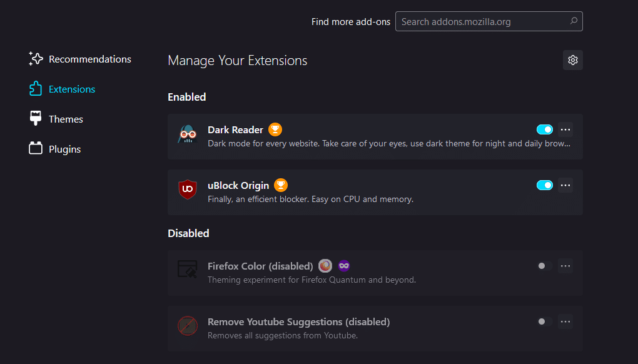Click Dark Reader's recommended trophy badge
This screenshot has height=364, width=638.
click(x=275, y=129)
